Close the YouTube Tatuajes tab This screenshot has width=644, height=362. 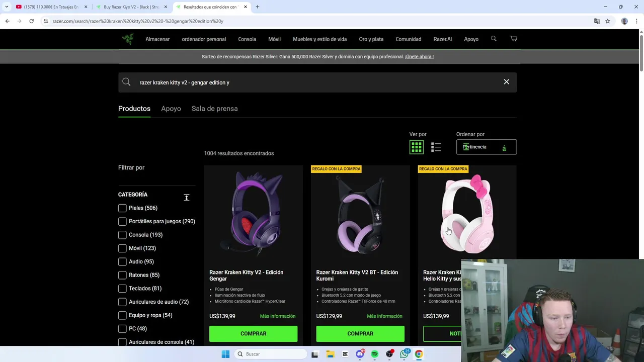point(86,7)
